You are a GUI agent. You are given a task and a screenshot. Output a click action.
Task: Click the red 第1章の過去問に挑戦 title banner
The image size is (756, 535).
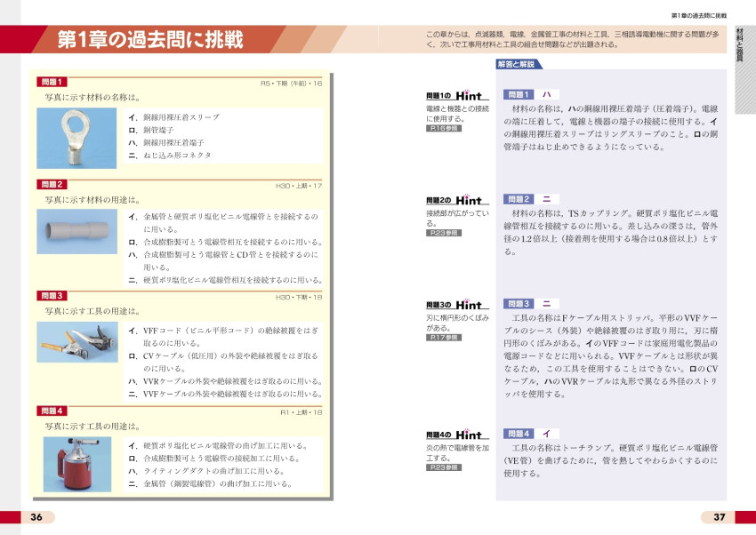coord(149,40)
